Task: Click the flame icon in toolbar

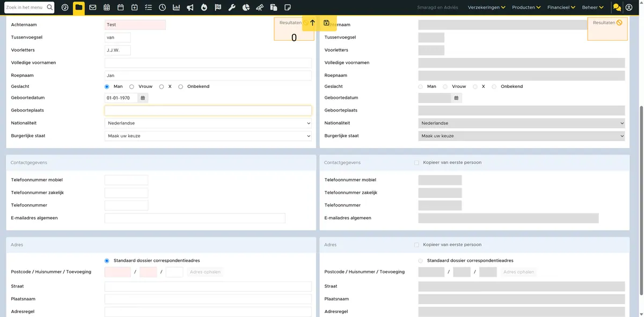Action: click(x=204, y=8)
